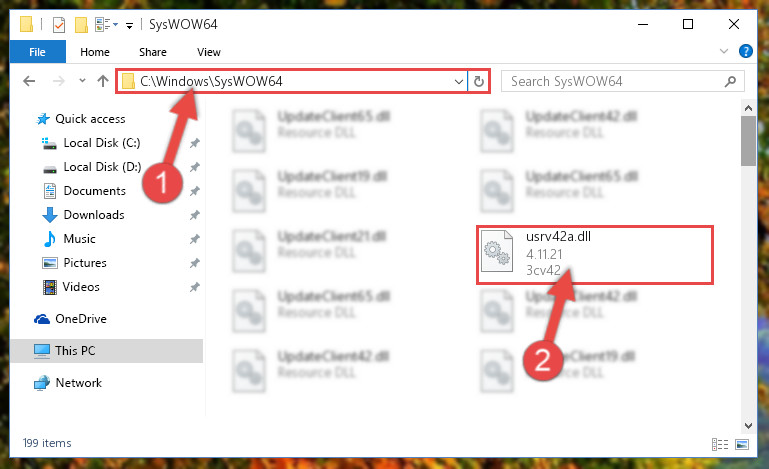Click the New folder quick access toolbar icon
The height and width of the screenshot is (469, 769).
tap(81, 25)
